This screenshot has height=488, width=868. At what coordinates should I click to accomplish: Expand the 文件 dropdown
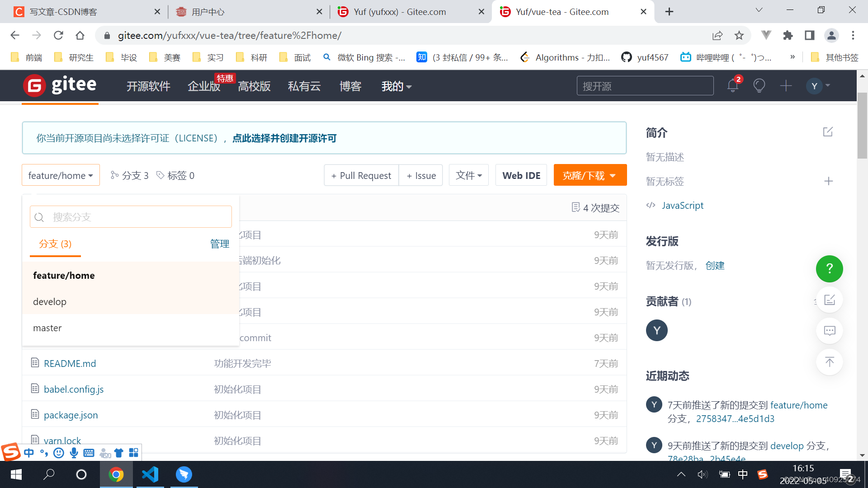click(x=469, y=175)
